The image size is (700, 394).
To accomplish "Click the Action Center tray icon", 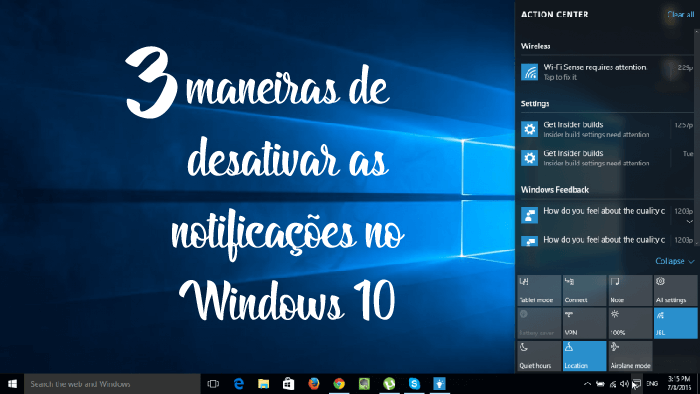I will click(637, 384).
